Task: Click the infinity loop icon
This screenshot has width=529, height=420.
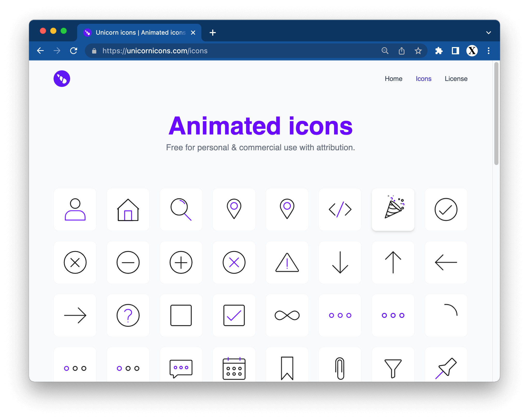Action: point(287,315)
